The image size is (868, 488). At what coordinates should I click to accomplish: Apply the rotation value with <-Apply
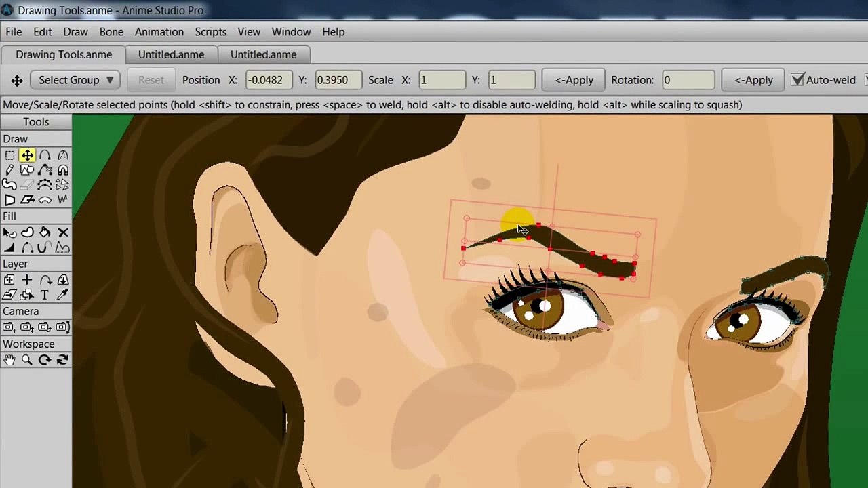click(x=753, y=80)
